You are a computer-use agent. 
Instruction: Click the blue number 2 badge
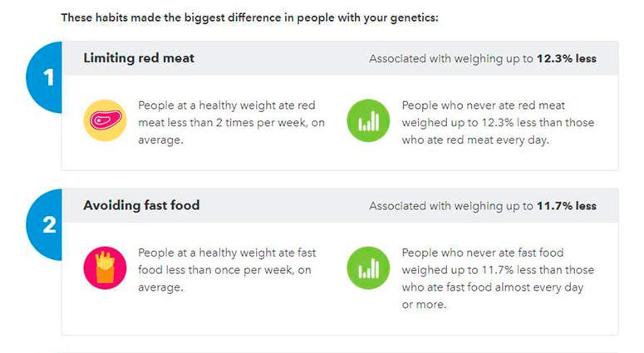pyautogui.click(x=44, y=224)
